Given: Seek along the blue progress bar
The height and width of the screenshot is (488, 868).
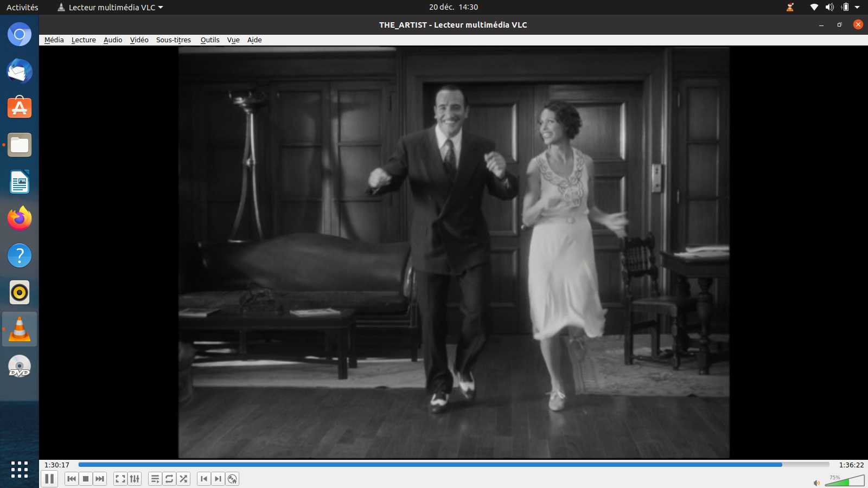Looking at the screenshot, I should 454,465.
